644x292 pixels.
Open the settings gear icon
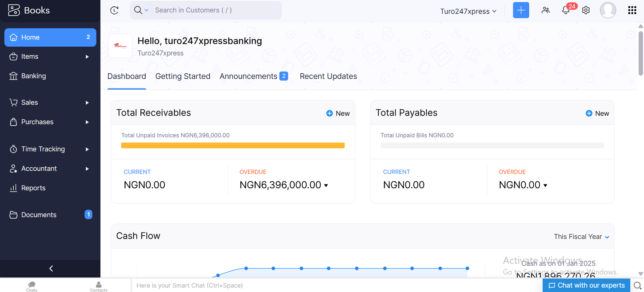[x=586, y=10]
